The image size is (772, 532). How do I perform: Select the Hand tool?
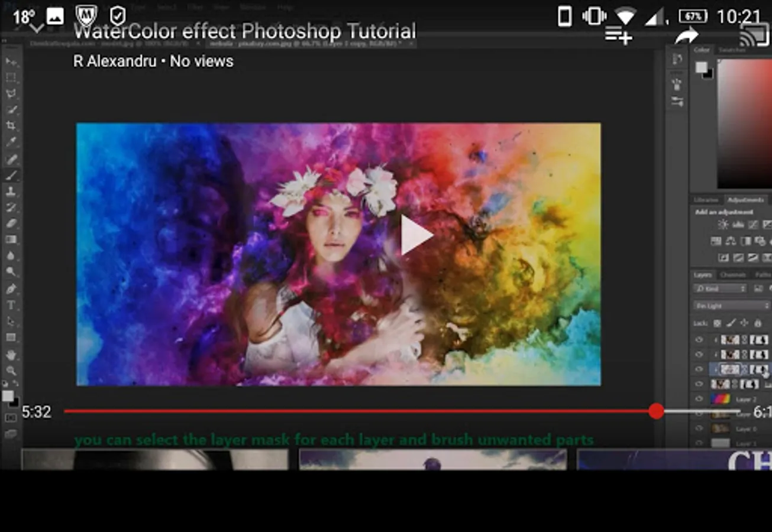11,355
